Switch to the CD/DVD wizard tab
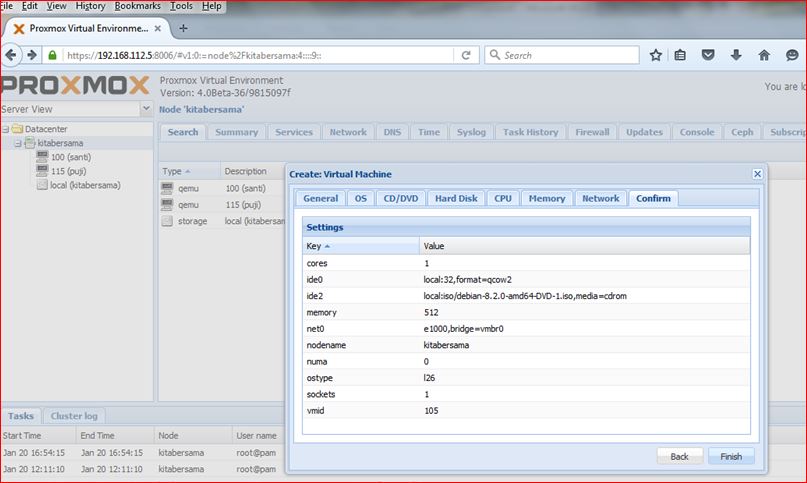This screenshot has width=807, height=483. tap(401, 198)
